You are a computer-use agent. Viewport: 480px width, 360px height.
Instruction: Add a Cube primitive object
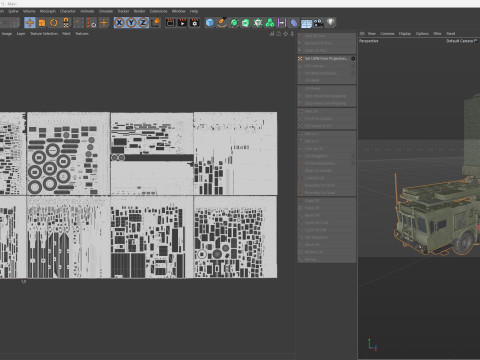210,23
